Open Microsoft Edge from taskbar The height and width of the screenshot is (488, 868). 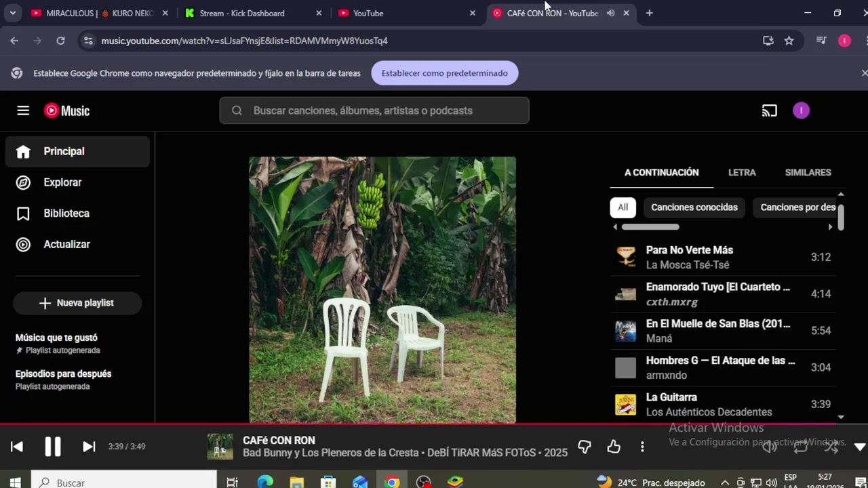point(265,483)
